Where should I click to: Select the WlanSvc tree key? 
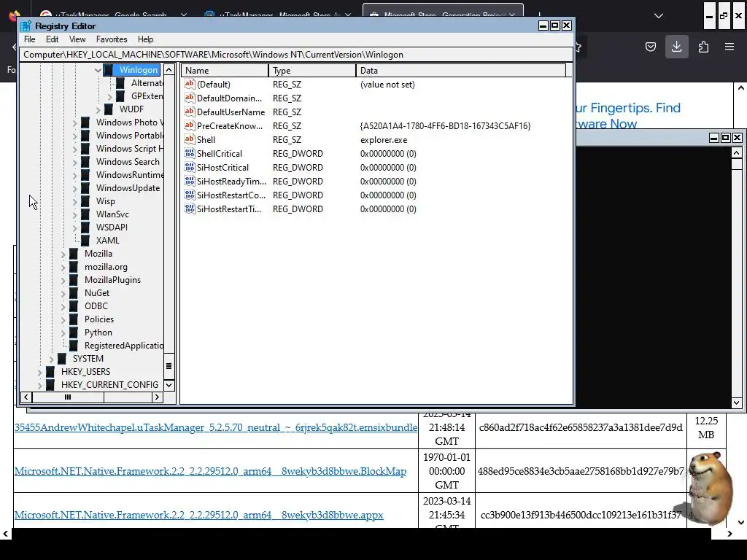pos(112,215)
